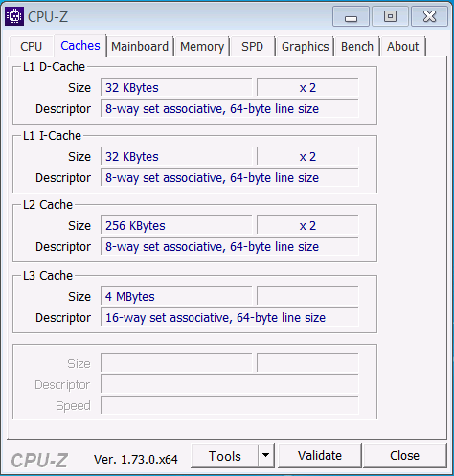Viewport: 454px width, 476px height.
Task: Go to the Graphics tab
Action: (x=305, y=47)
